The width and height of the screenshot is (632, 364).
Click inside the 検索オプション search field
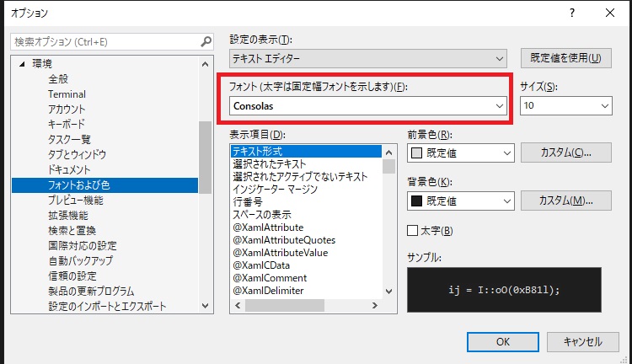click(101, 41)
